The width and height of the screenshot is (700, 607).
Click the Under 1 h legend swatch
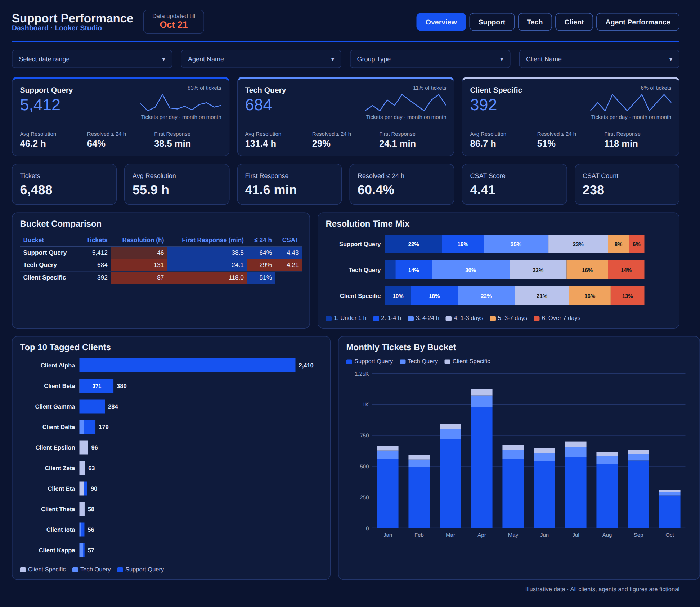click(x=328, y=318)
